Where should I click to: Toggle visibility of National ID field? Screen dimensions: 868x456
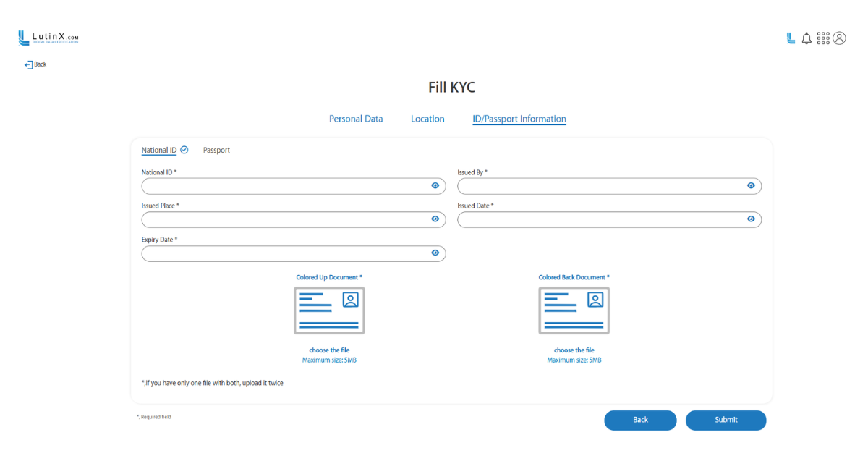(x=435, y=186)
